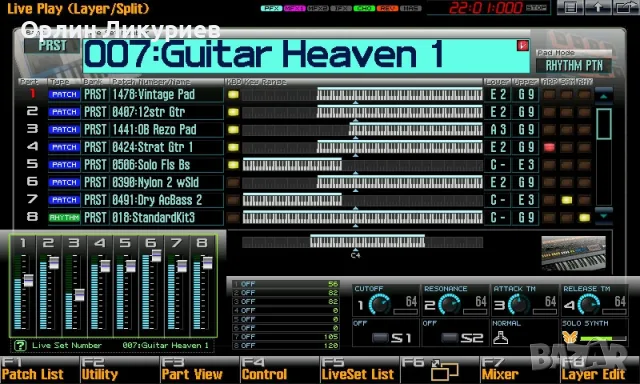Image resolution: width=640 pixels, height=384 pixels.
Task: Open the Pad Mode RHYTHM PTN selector
Action: click(x=574, y=66)
